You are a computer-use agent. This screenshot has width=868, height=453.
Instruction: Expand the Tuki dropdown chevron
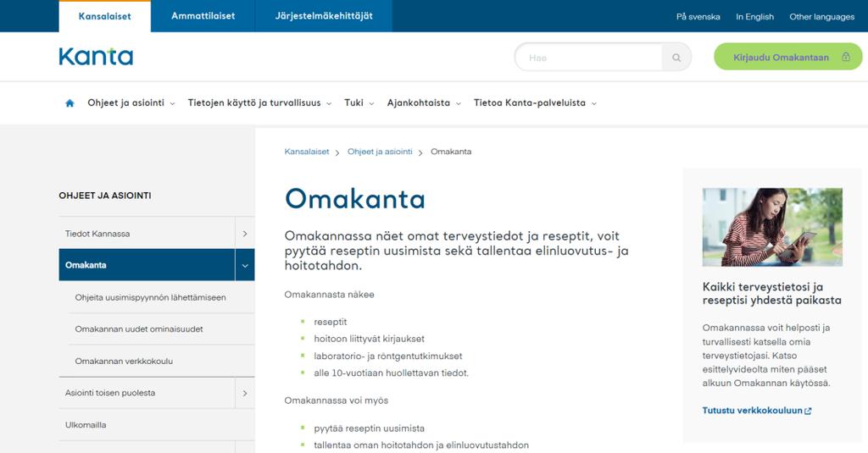371,103
